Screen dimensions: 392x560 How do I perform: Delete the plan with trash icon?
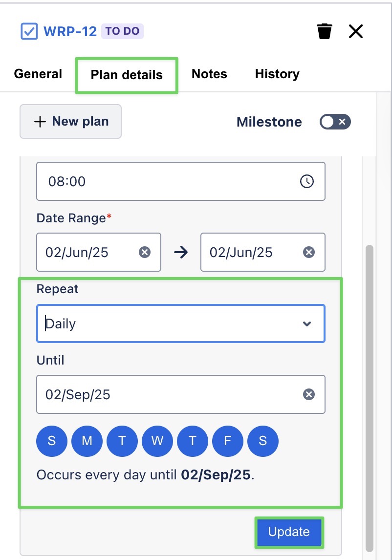pyautogui.click(x=325, y=32)
